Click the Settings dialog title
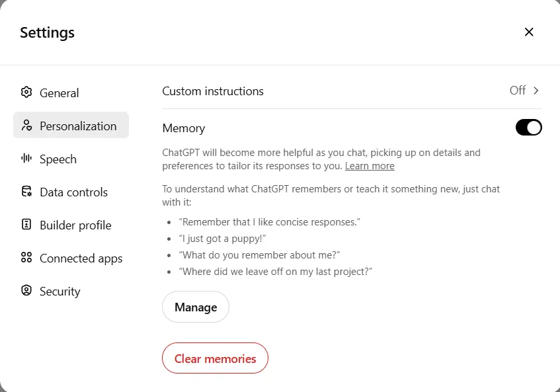This screenshot has height=392, width=560. click(x=47, y=32)
